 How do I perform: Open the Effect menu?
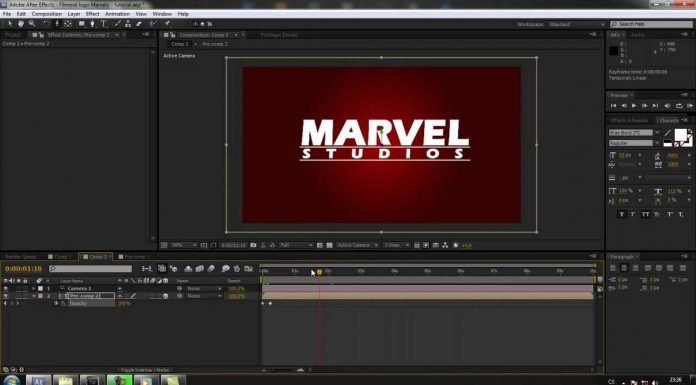click(92, 14)
